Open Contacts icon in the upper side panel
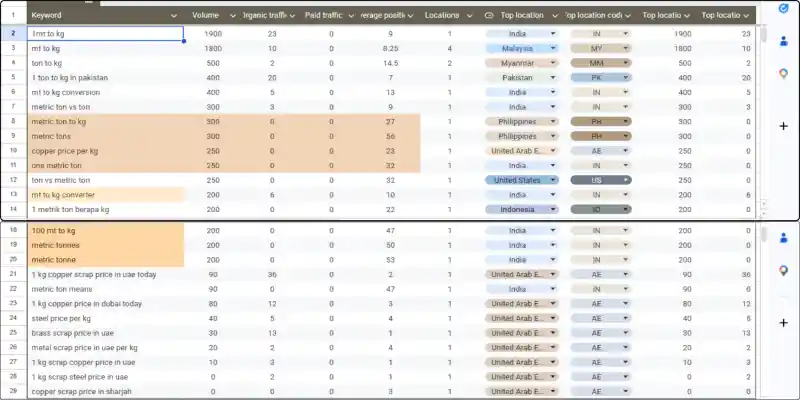 (783, 41)
